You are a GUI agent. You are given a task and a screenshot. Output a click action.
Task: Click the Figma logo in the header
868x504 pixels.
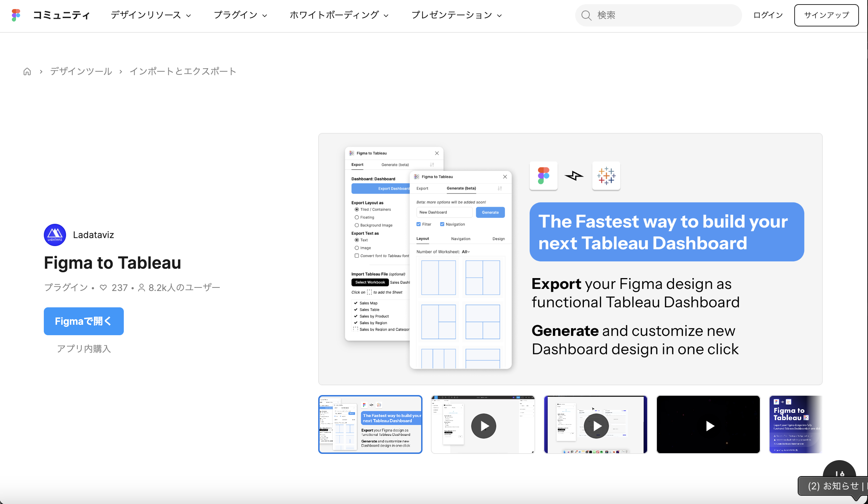[x=16, y=15]
